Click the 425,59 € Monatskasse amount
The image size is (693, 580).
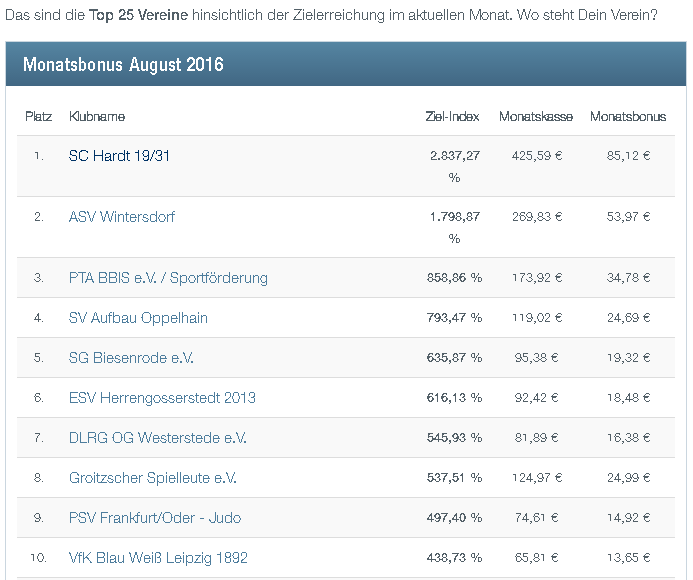(537, 156)
